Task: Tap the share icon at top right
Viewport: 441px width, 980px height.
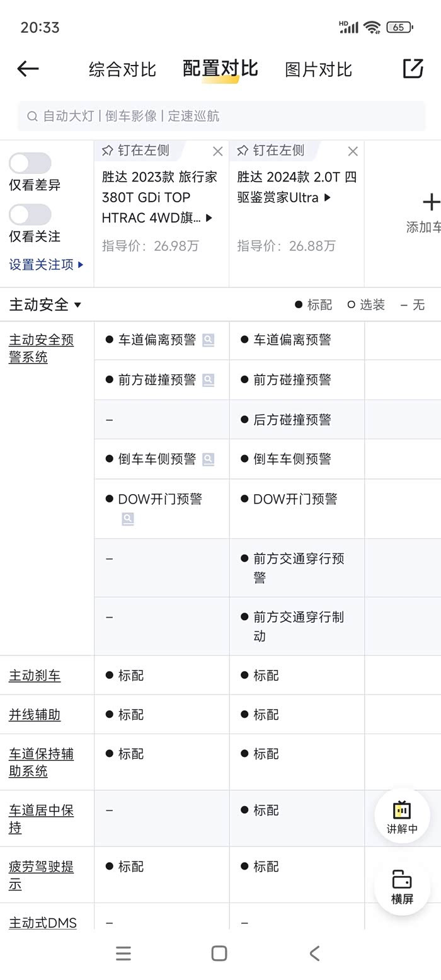Action: (413, 69)
